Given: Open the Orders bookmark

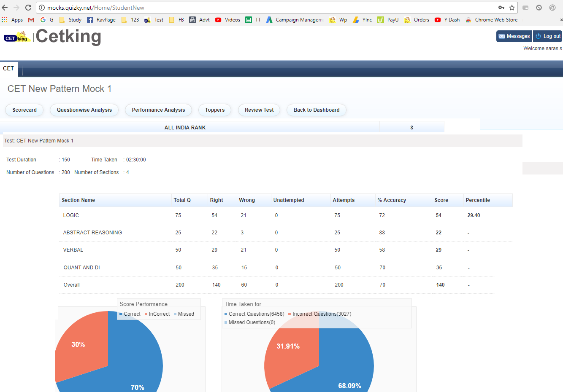Looking at the screenshot, I should tap(417, 20).
